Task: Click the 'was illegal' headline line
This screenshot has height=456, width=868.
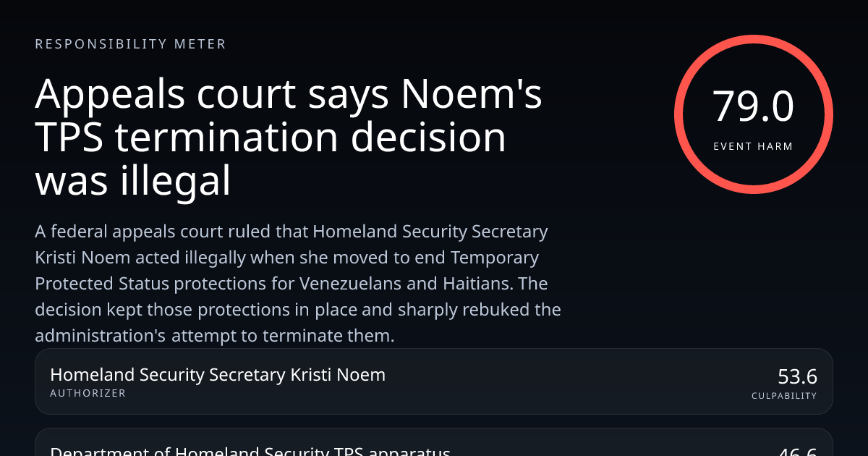Action: coord(132,181)
